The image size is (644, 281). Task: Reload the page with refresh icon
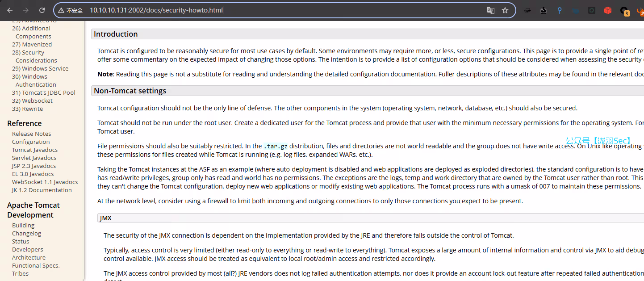(x=42, y=10)
